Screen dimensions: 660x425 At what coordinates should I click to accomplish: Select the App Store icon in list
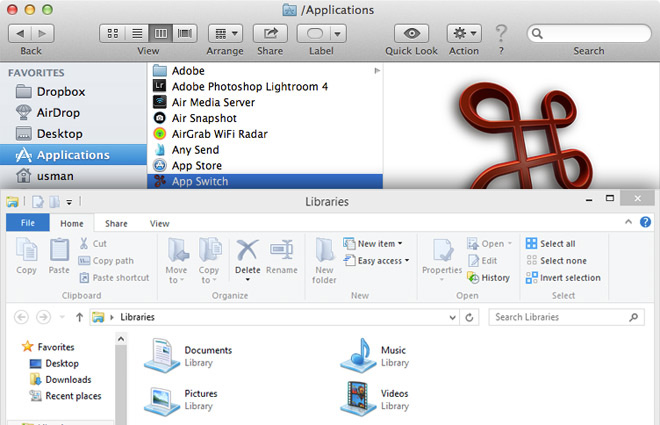(x=159, y=165)
